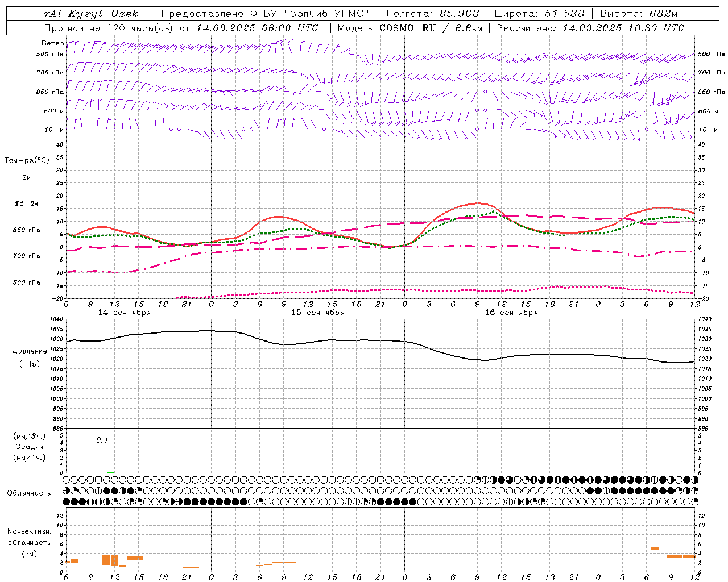Click the (мм/1ч.) precipitation unit label
The image size is (728, 582).
tap(29, 458)
